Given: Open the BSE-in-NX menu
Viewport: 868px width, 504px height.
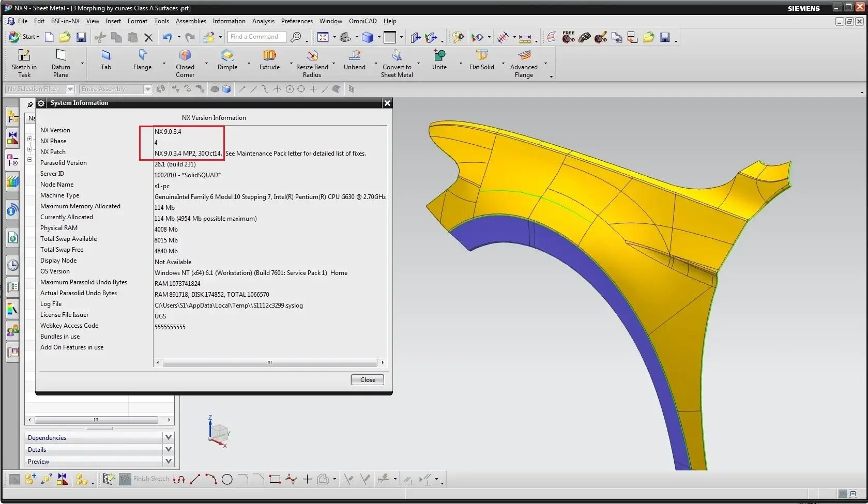Looking at the screenshot, I should 65,21.
